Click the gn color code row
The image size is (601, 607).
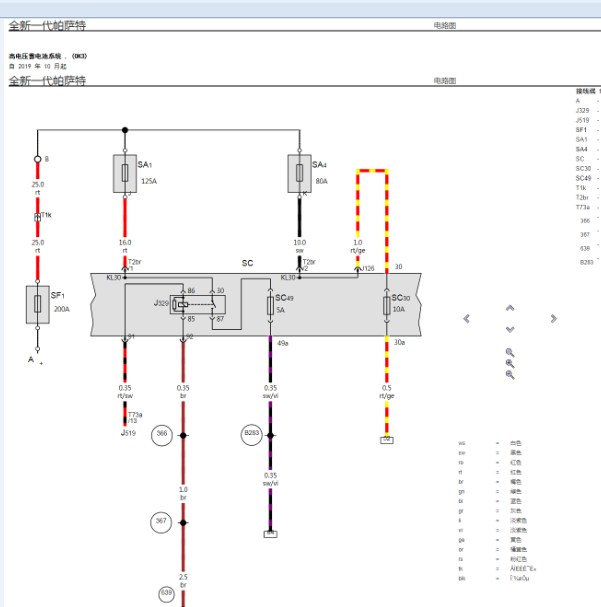pyautogui.click(x=490, y=491)
